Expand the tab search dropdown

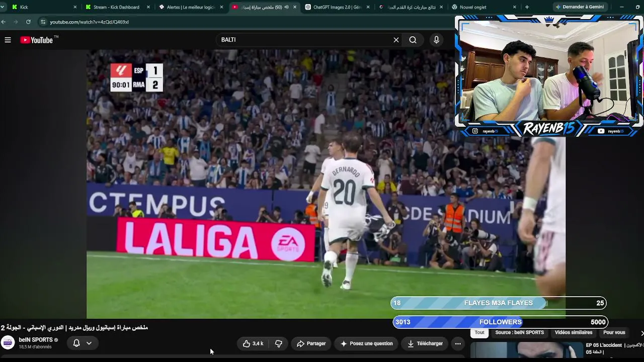[3, 7]
